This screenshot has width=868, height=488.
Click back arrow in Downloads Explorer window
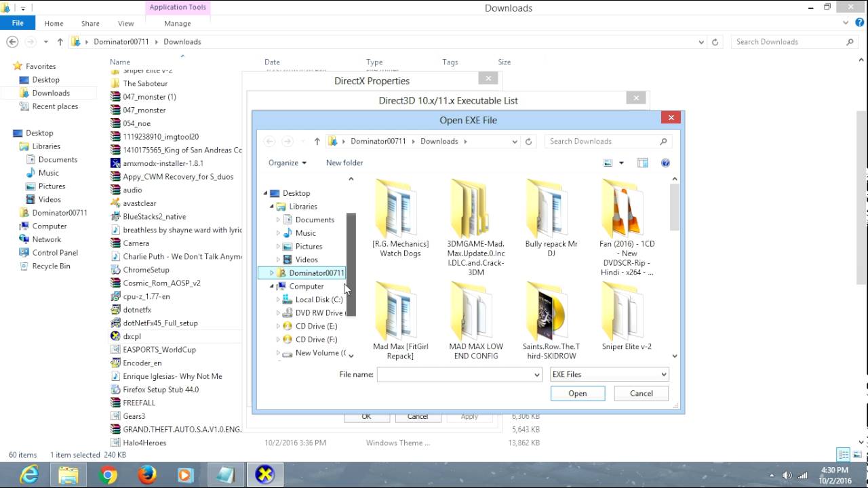(x=12, y=41)
